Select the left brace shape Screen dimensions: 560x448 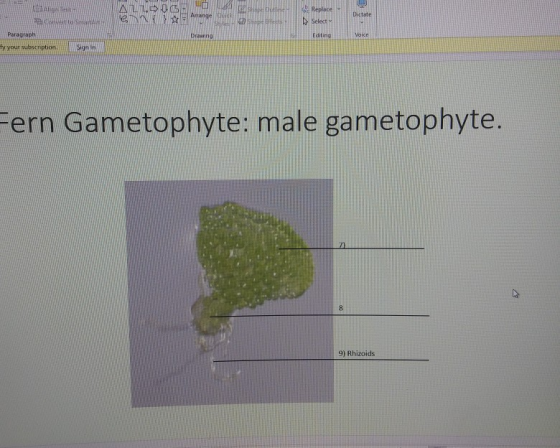pyautogui.click(x=154, y=19)
